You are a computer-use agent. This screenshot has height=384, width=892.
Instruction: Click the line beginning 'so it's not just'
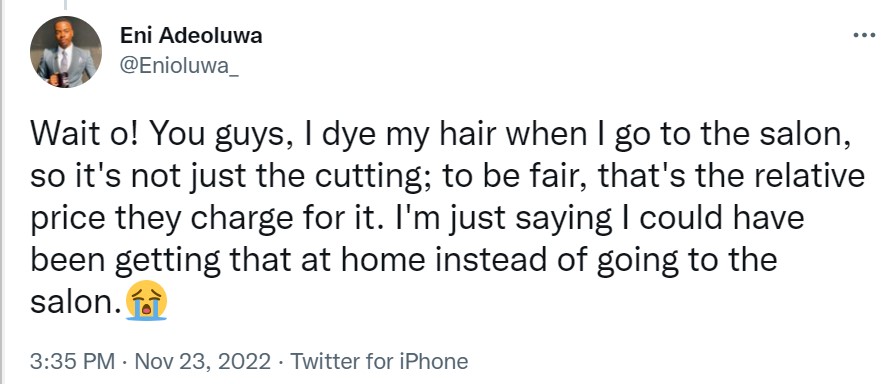click(447, 177)
